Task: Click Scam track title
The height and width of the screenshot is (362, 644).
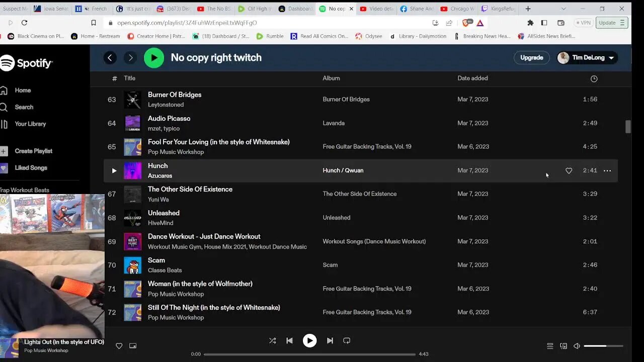Action: click(x=156, y=260)
